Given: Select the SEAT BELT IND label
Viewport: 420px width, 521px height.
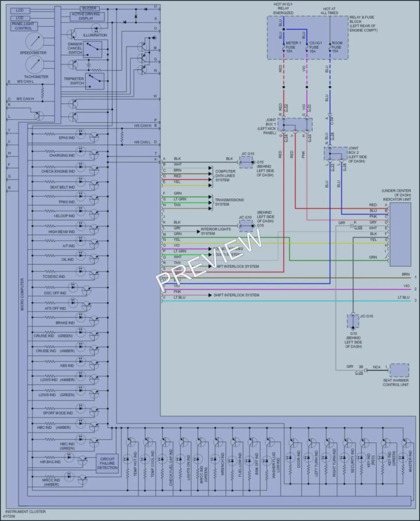Looking at the screenshot, I should (62, 187).
